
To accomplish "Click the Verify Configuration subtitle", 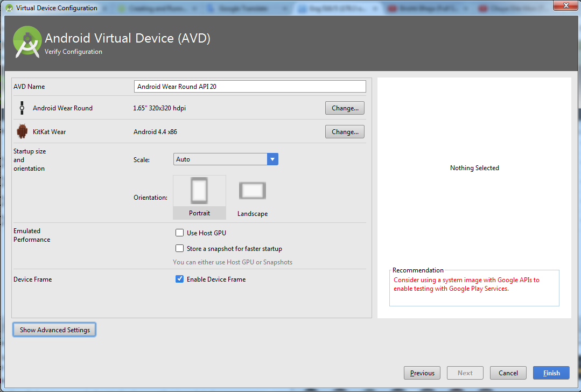I will click(x=73, y=52).
